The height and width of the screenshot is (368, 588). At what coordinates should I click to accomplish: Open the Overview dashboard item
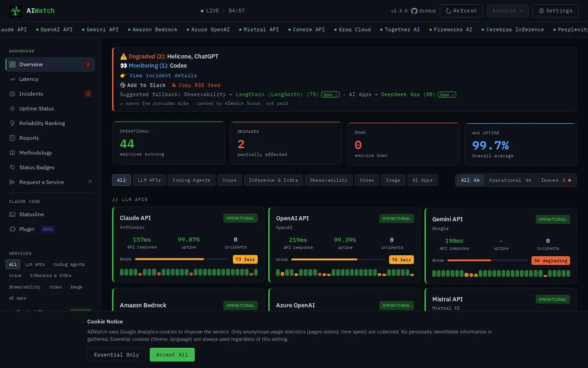coord(50,64)
